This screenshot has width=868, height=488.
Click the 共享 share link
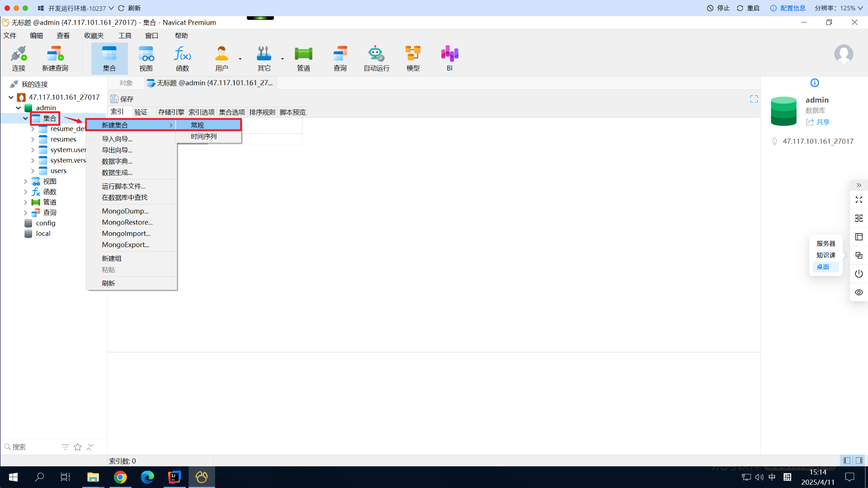(818, 122)
